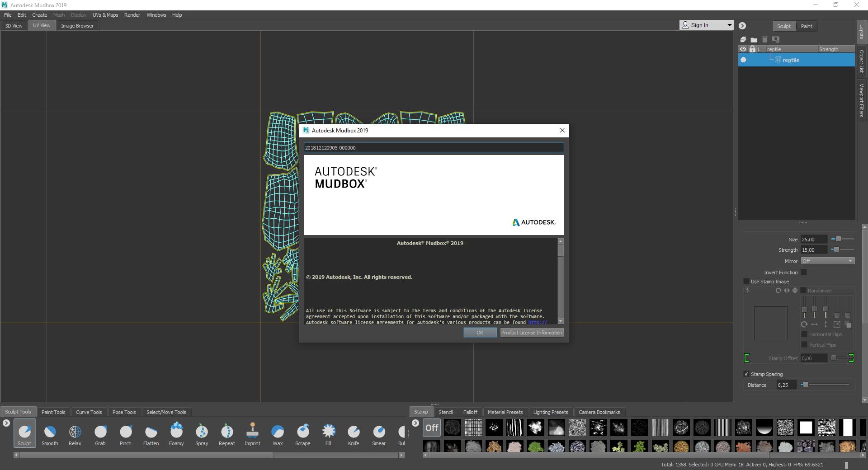This screenshot has width=868, height=470.
Task: Select the Foamy sculpt tool
Action: pos(176,433)
